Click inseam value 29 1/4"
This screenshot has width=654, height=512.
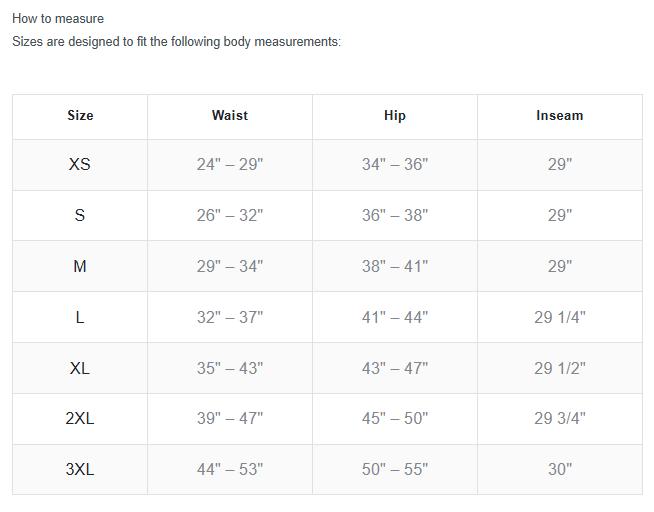click(x=560, y=317)
